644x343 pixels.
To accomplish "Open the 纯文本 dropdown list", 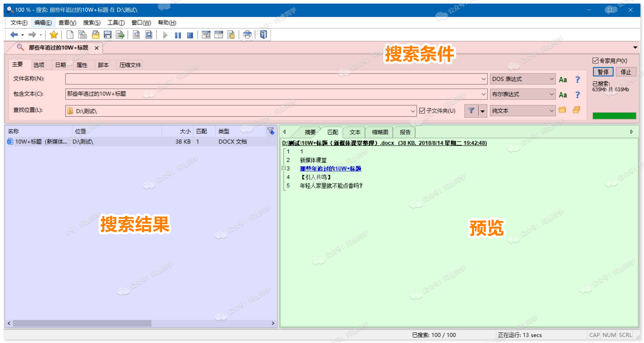I will [552, 111].
